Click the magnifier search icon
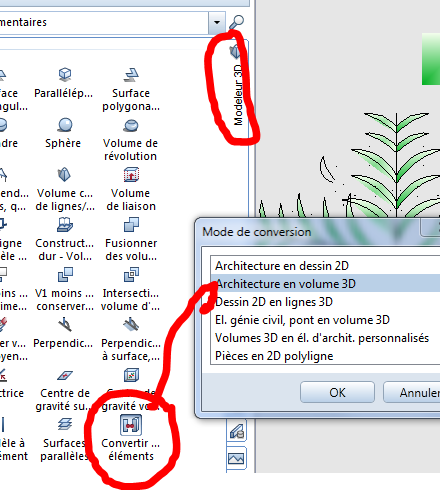The image size is (440, 490). click(x=236, y=22)
